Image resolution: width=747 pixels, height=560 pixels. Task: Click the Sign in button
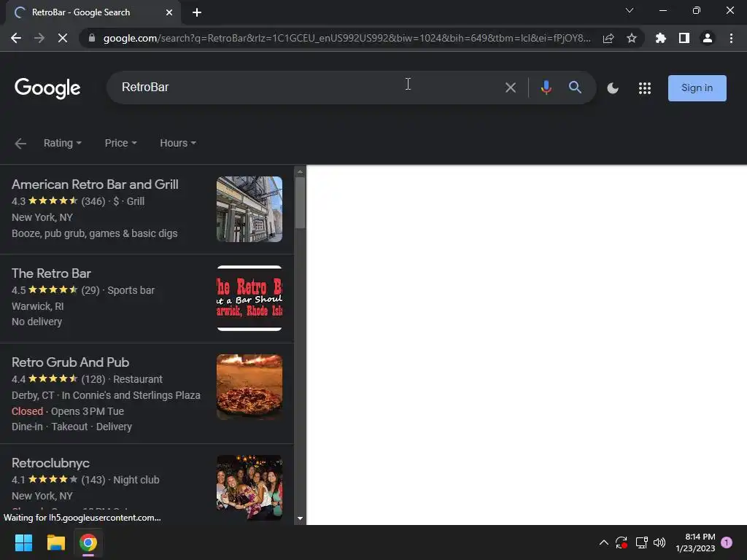click(x=697, y=88)
